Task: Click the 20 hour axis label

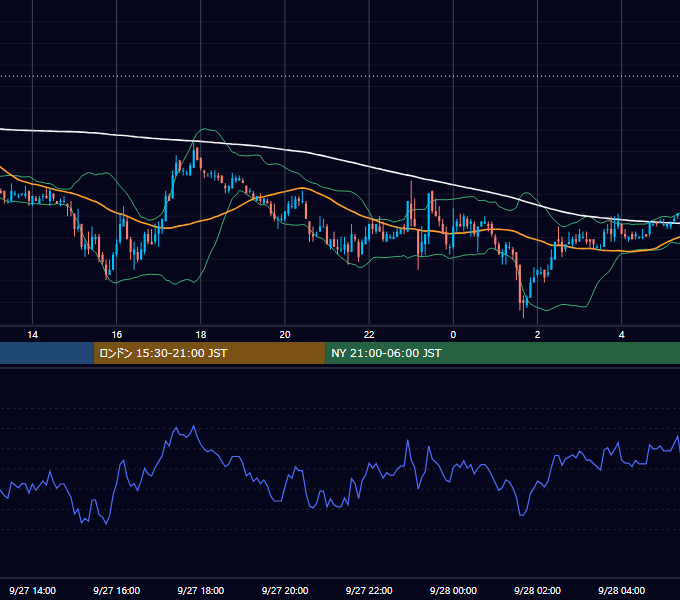Action: tap(285, 335)
